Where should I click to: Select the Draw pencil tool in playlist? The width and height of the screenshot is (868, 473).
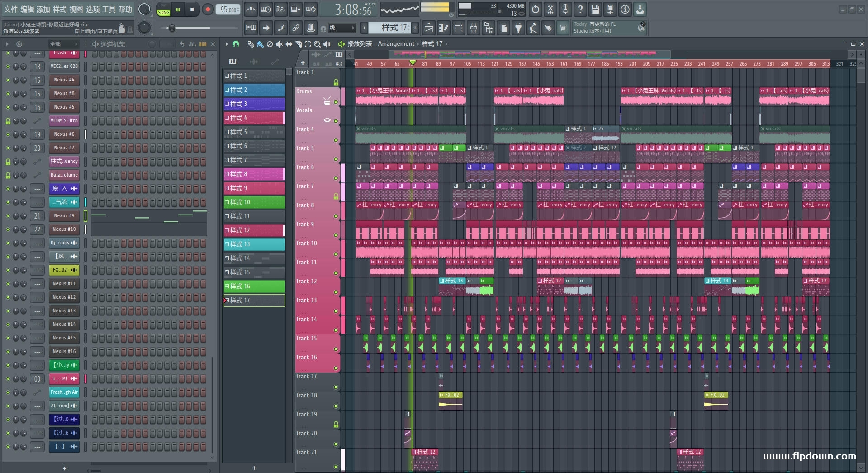tap(251, 44)
